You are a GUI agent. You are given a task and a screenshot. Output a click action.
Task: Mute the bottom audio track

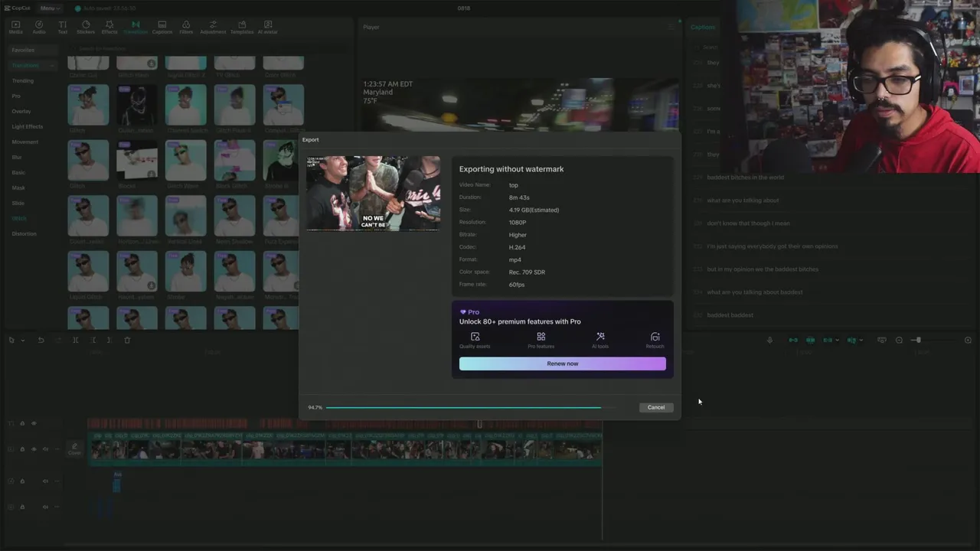[x=45, y=507]
